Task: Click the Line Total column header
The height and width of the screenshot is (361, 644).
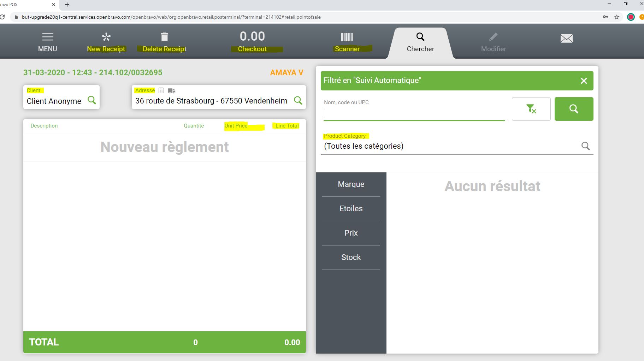Action: point(287,126)
